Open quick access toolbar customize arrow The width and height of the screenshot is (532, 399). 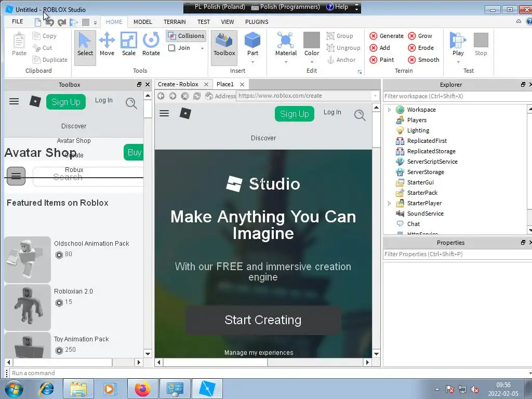96,23
